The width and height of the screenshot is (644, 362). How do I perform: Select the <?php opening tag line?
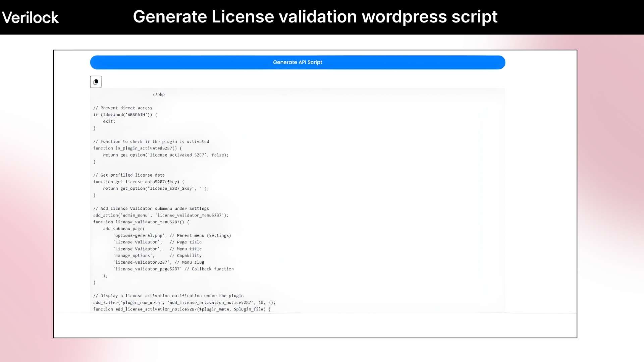(x=158, y=94)
